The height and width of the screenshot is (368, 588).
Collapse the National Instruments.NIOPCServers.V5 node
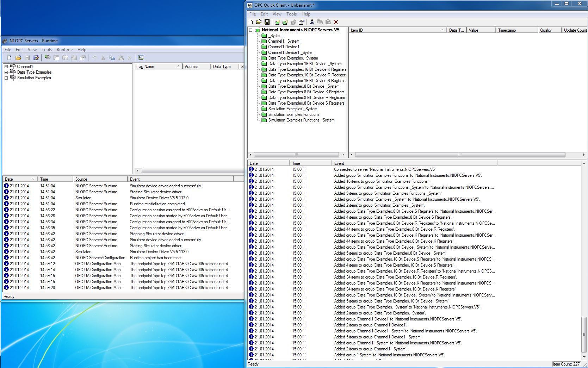[x=251, y=30]
